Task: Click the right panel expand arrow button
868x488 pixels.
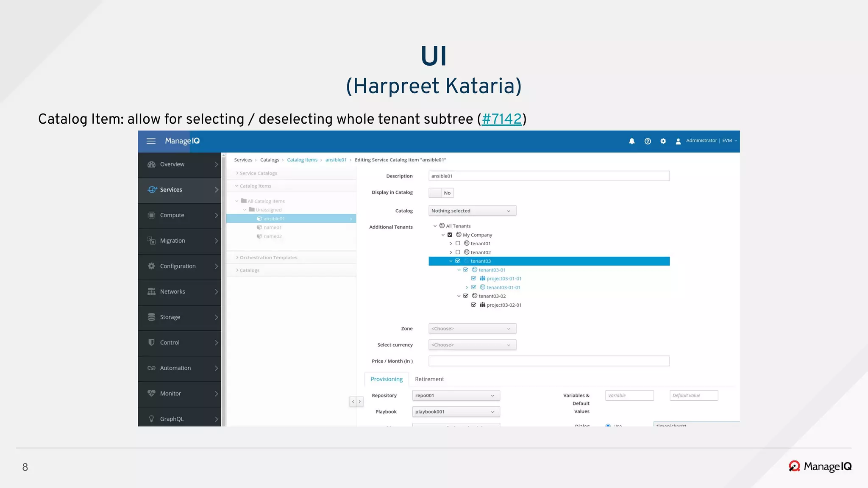Action: [x=360, y=402]
